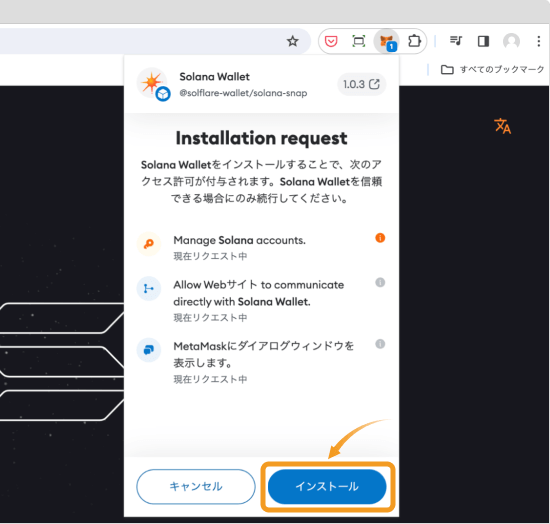The width and height of the screenshot is (550, 524).
Task: Open the Extensions puzzle menu
Action: point(414,41)
